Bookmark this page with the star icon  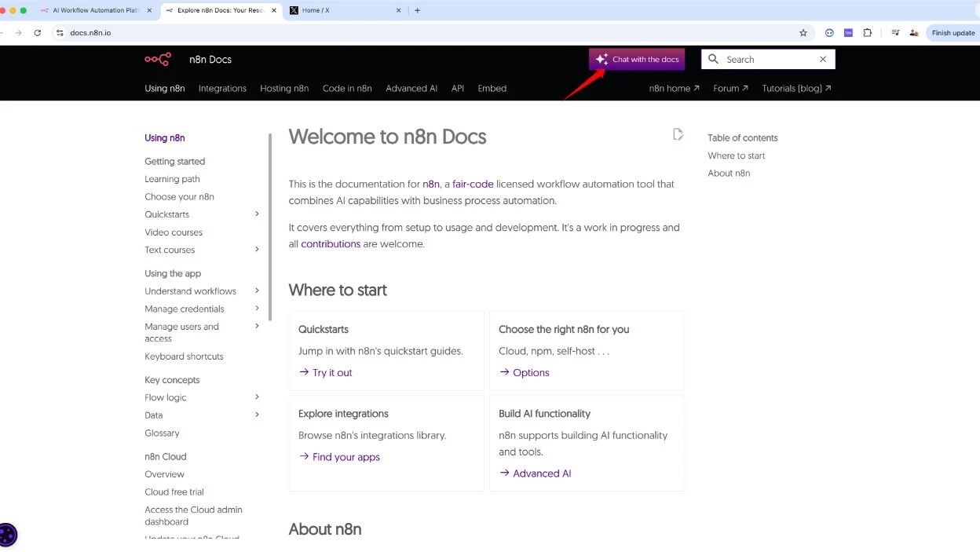pyautogui.click(x=803, y=33)
